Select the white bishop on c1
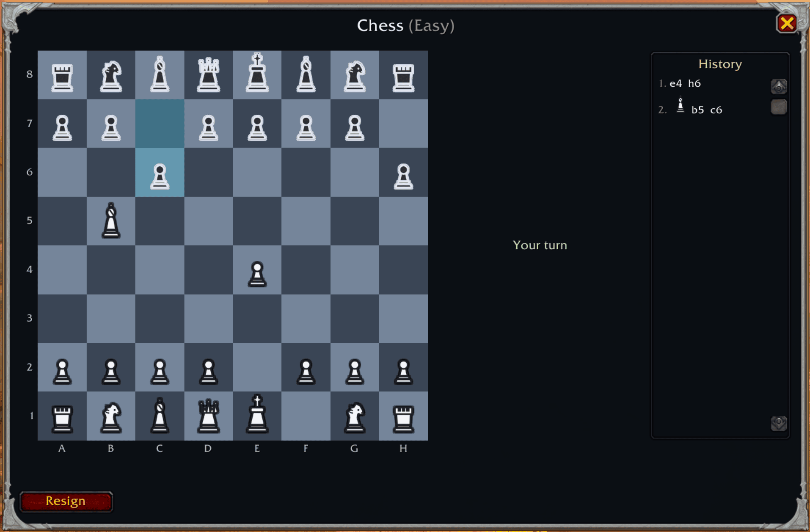The image size is (810, 532). (x=160, y=415)
